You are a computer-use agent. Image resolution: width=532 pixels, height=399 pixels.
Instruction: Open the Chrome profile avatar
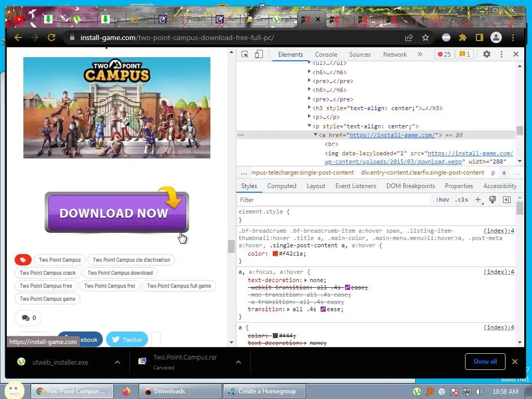pos(496,37)
